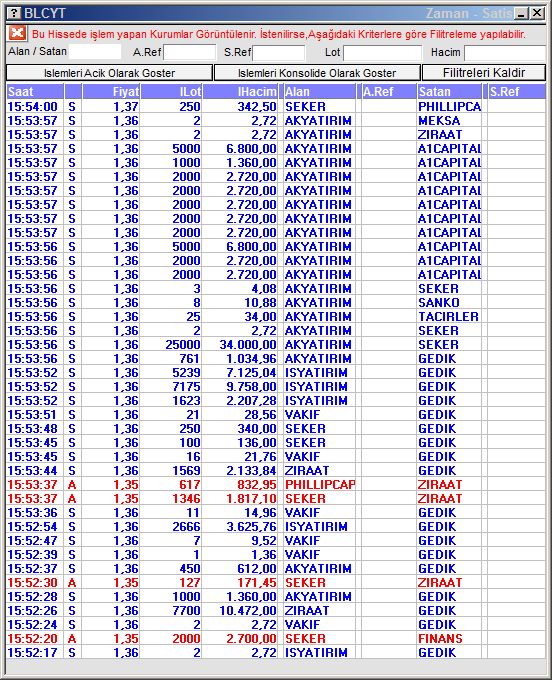Click the red X icon beside info text

(17, 33)
